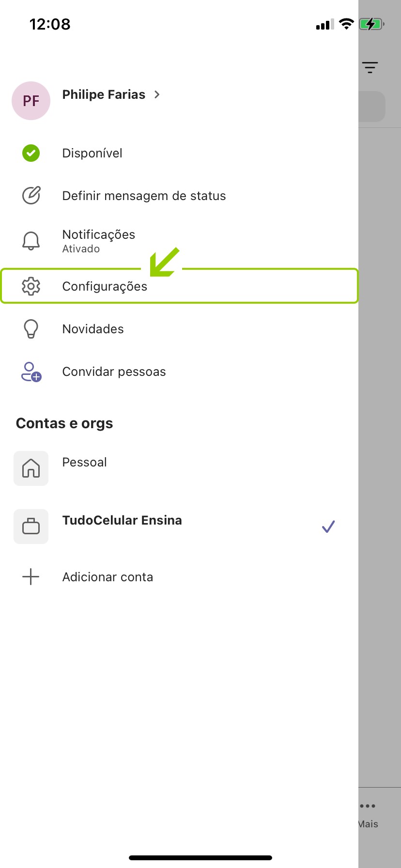Image resolution: width=401 pixels, height=868 pixels.
Task: Tap the Adicionar conta plus icon
Action: coord(31,577)
